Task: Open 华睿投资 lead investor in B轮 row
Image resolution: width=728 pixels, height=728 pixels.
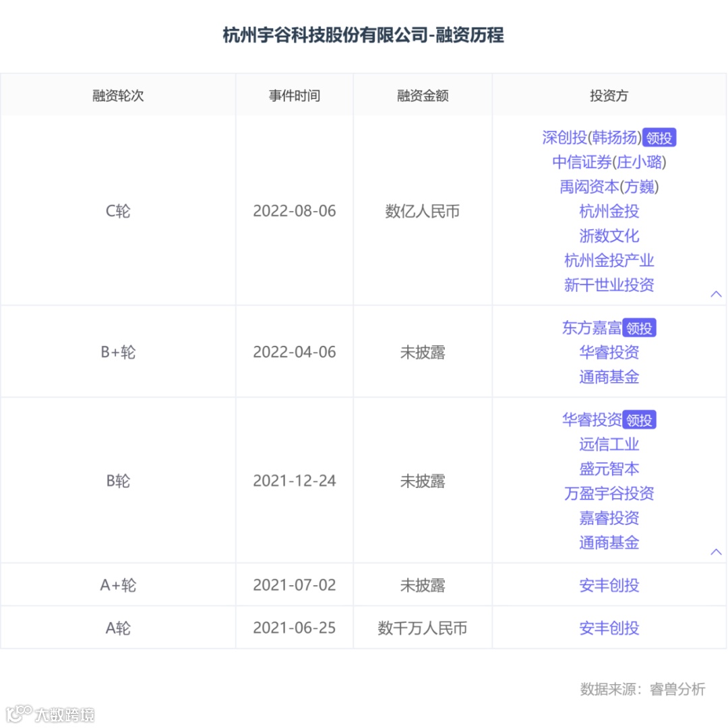Action: (592, 420)
